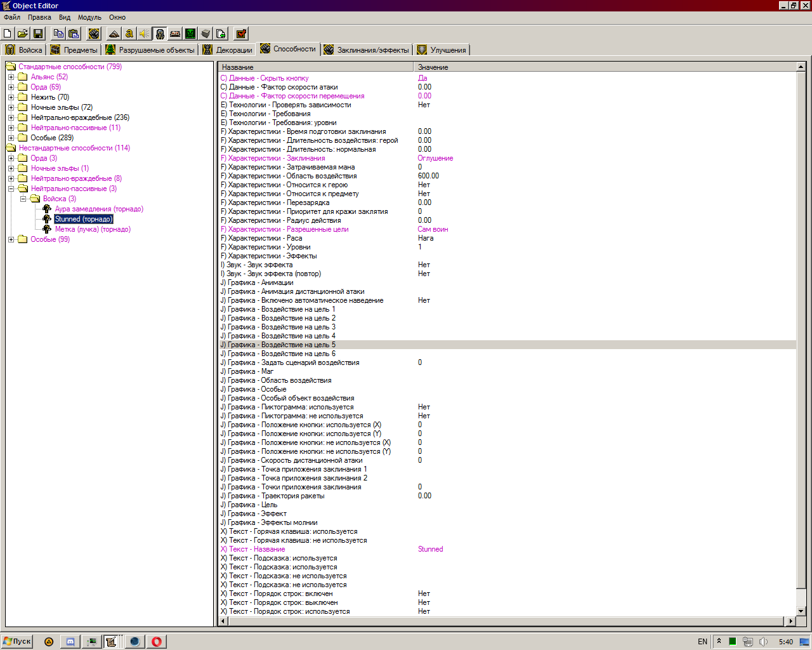This screenshot has height=650, width=812.
Task: Open the green face AI Editor icon
Action: pos(190,34)
